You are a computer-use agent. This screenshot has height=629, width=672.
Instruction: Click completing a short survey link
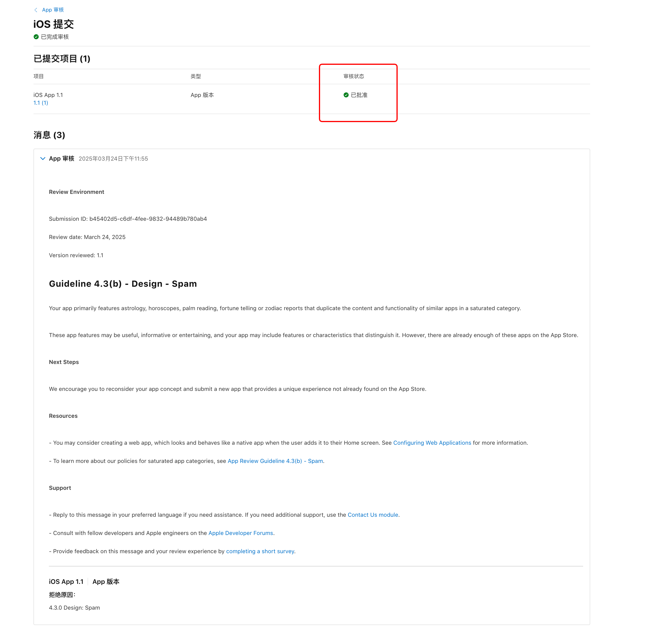[x=260, y=551]
